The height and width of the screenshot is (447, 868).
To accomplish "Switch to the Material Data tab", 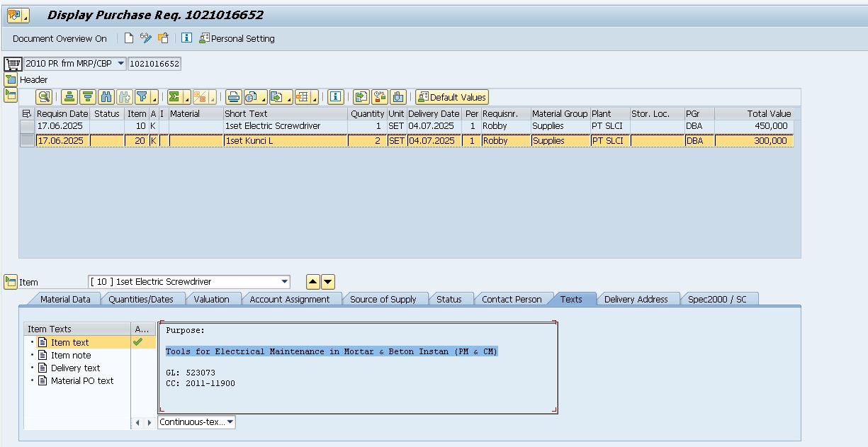I will coord(65,299).
